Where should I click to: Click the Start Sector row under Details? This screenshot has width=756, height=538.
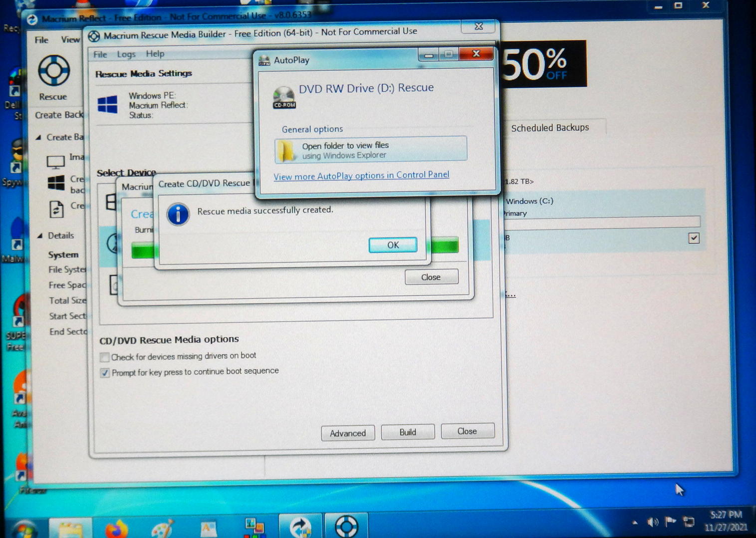pos(67,316)
